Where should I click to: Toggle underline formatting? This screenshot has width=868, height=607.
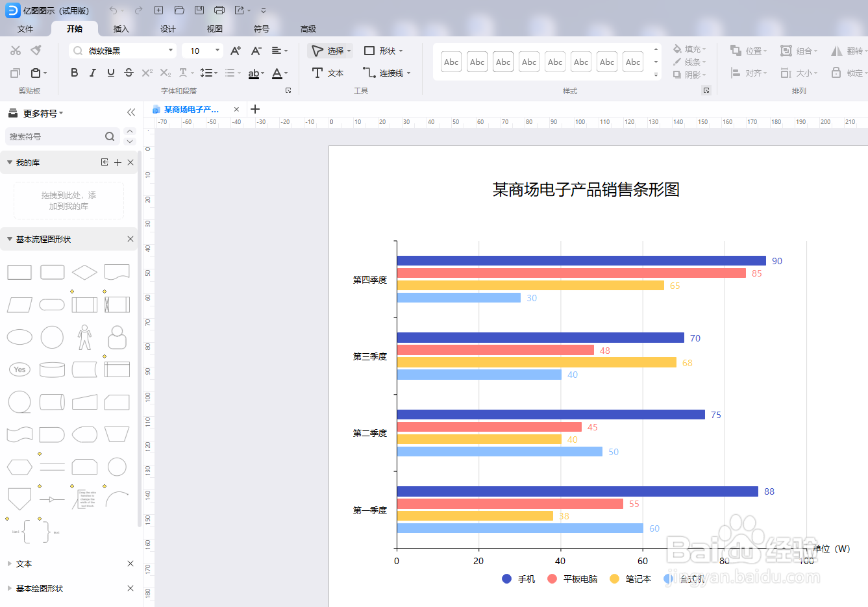[x=109, y=72]
